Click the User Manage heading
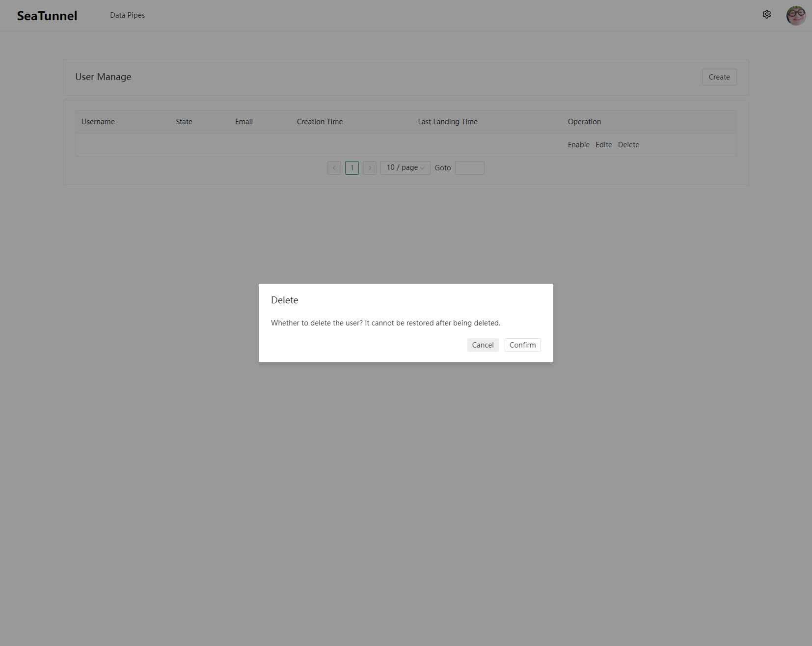The image size is (812, 646). [x=103, y=77]
